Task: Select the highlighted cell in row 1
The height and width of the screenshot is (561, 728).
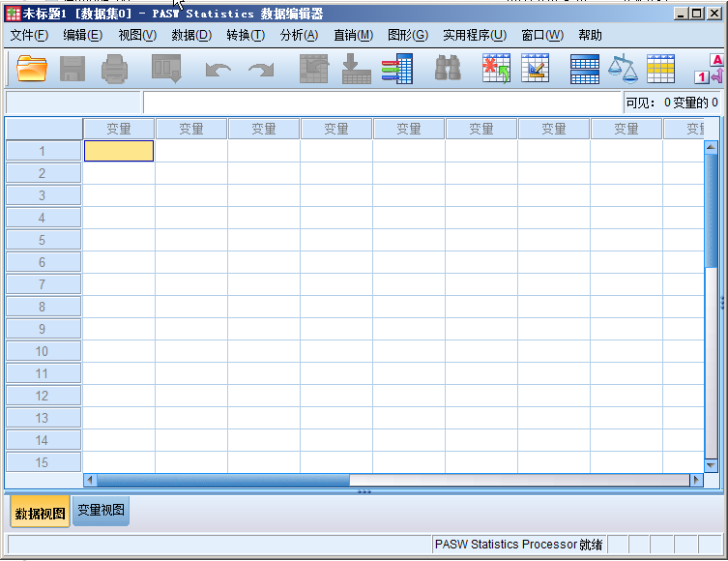Action: click(119, 151)
